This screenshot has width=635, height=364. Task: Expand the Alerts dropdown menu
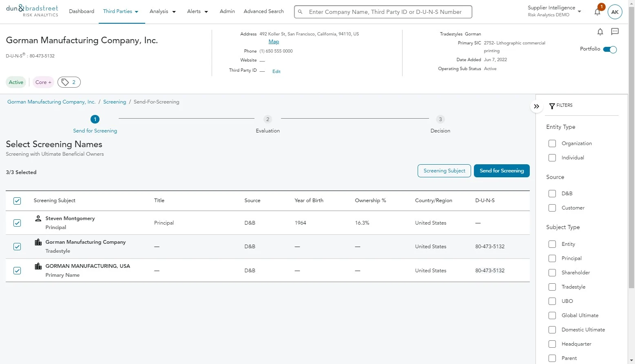(x=197, y=11)
